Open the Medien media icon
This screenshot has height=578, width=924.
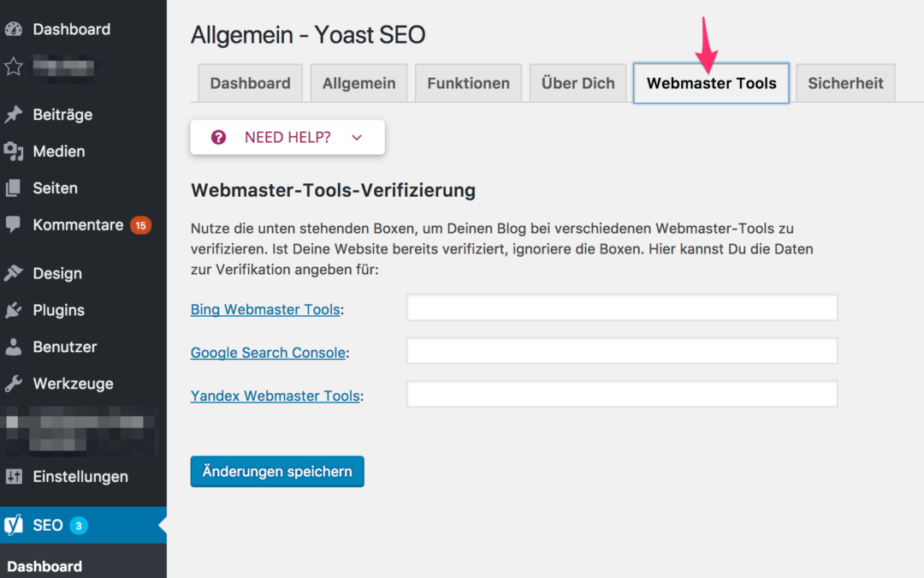(x=14, y=152)
